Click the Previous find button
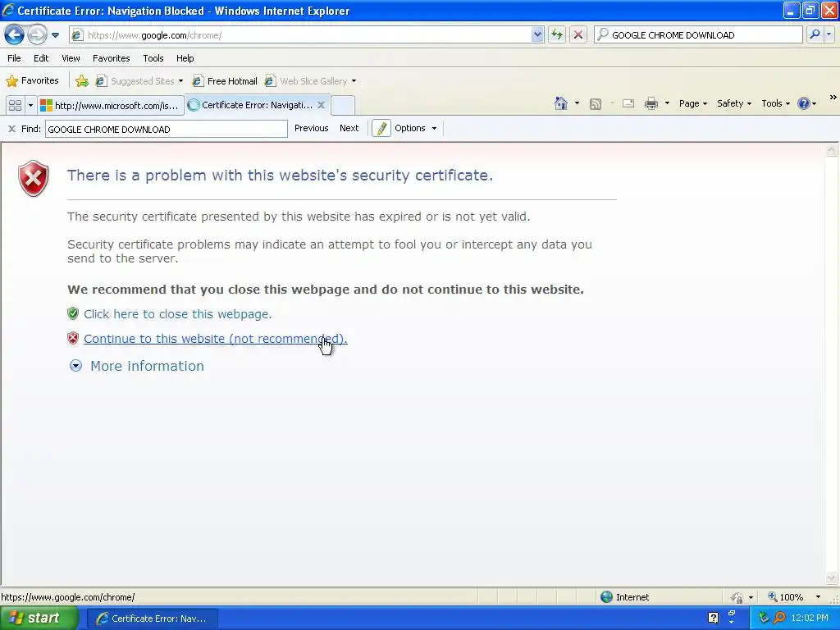Image resolution: width=840 pixels, height=630 pixels. click(311, 128)
